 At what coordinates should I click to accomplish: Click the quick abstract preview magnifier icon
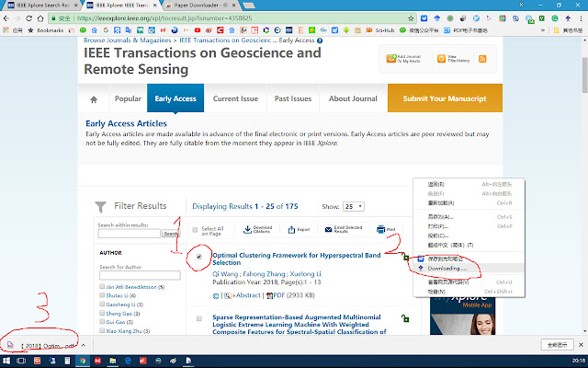228,296
